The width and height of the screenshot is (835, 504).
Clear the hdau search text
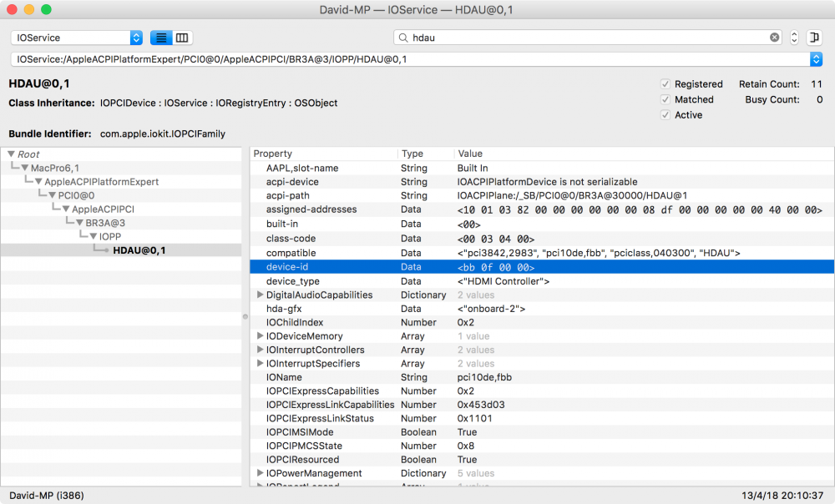click(774, 38)
